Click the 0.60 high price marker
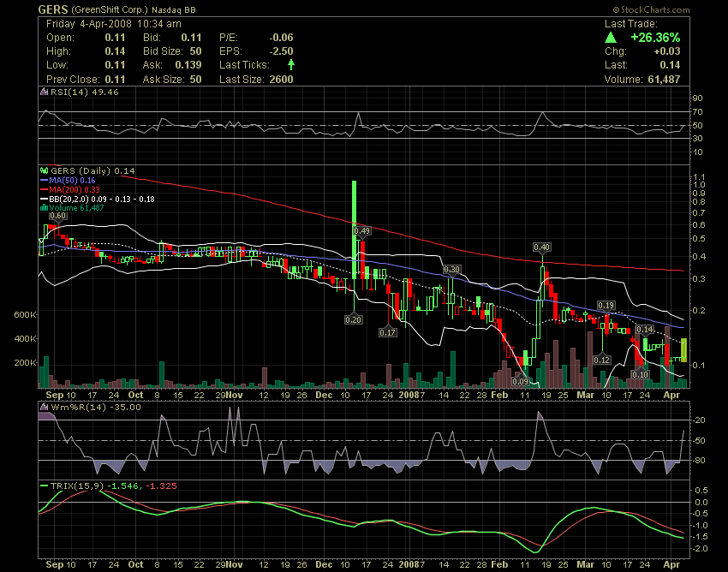Screen dimensions: 728x572 (x=57, y=216)
